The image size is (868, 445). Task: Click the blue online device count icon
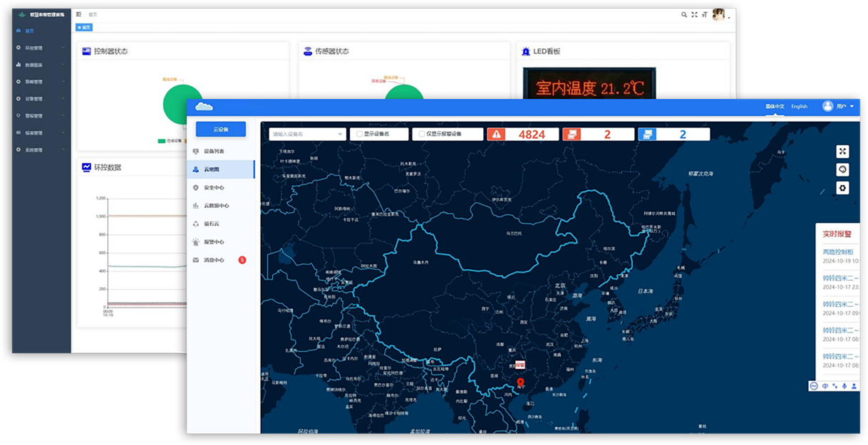647,135
